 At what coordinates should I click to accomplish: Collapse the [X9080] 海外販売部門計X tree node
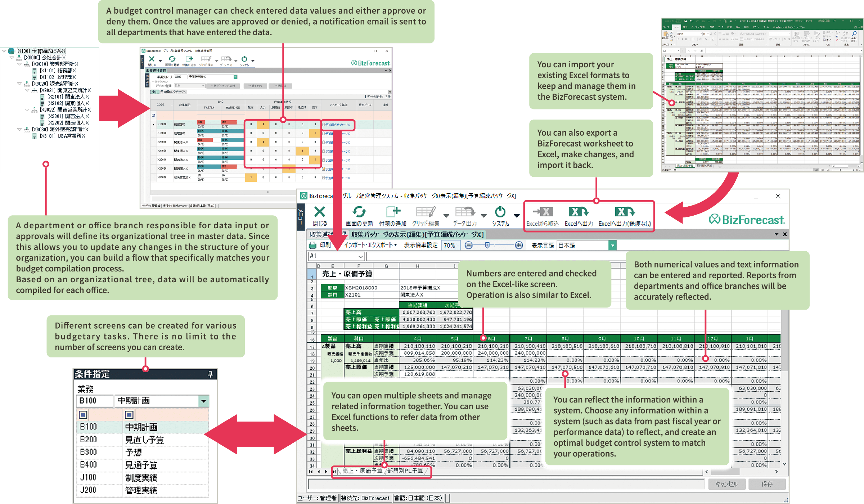pos(19,129)
